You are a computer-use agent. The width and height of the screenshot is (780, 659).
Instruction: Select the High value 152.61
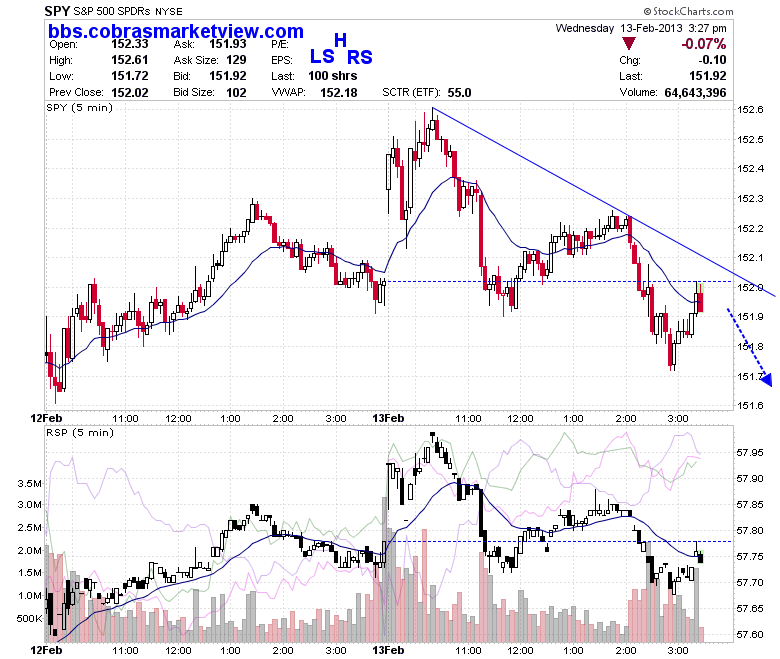point(129,60)
